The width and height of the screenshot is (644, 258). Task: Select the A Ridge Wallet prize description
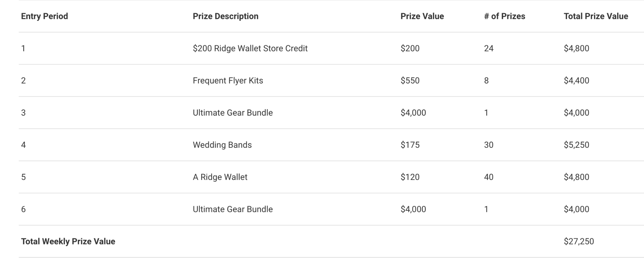point(220,177)
